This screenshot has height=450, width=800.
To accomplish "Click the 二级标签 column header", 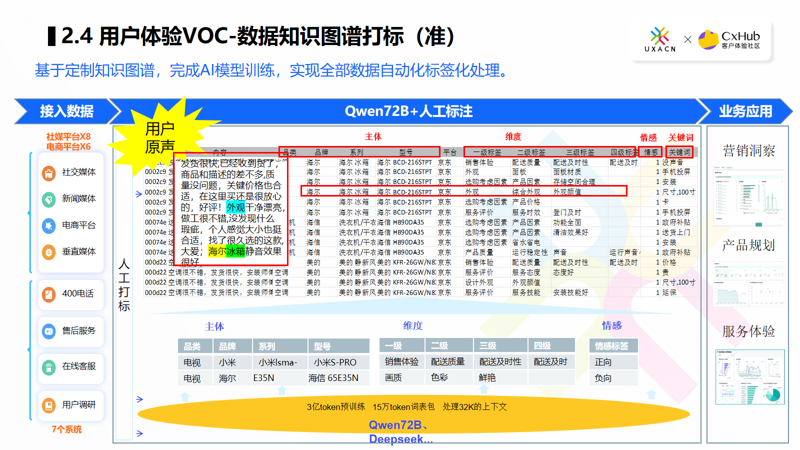I will [x=531, y=152].
